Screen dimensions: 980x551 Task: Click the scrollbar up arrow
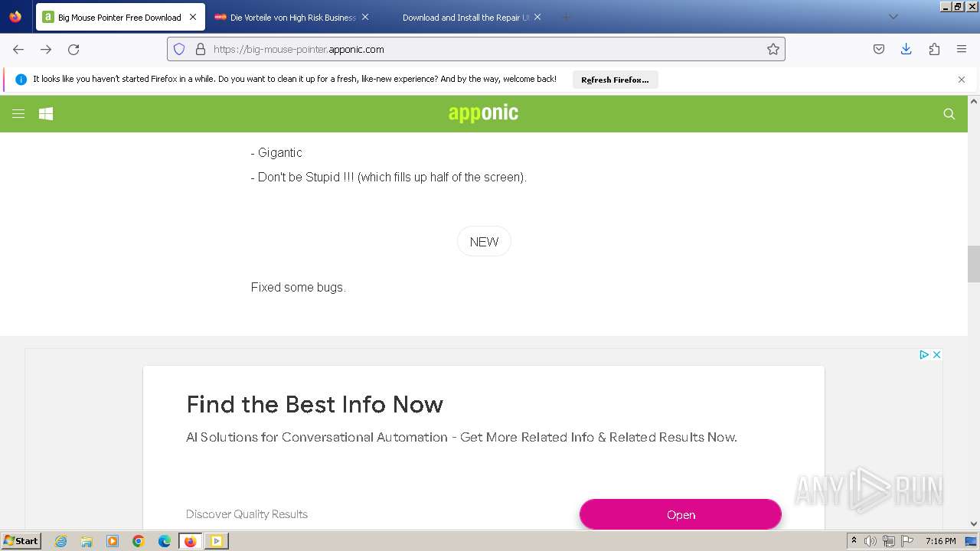tap(974, 101)
